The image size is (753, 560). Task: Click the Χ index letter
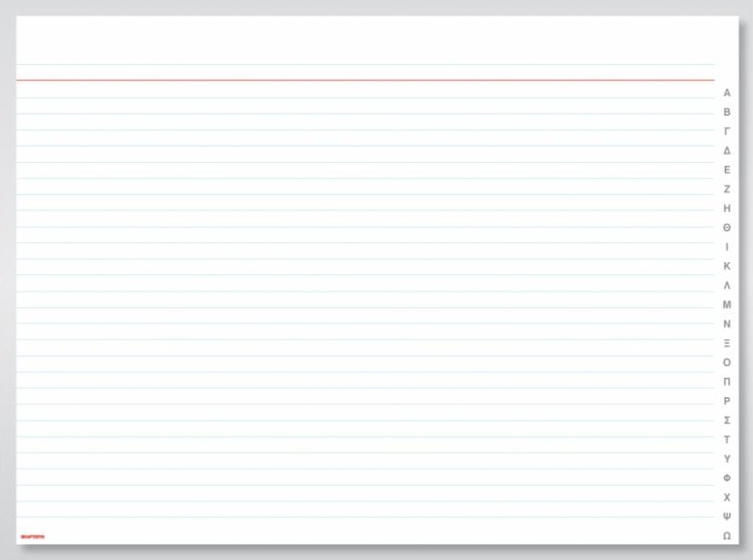[727, 497]
